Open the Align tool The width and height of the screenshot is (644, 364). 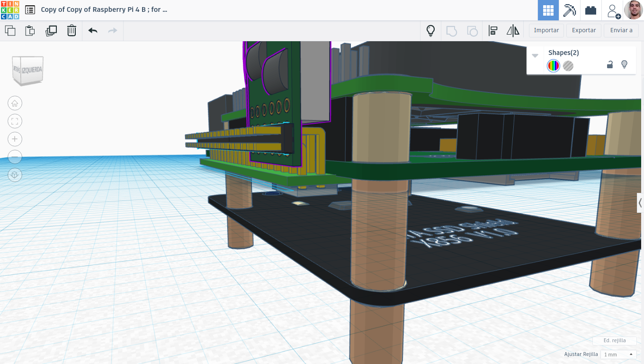pyautogui.click(x=492, y=31)
